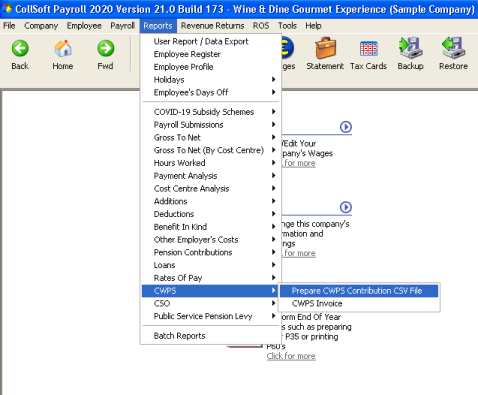This screenshot has height=395, width=478.
Task: Expand Gross To Net (By Cost Centre)
Action: (x=211, y=150)
